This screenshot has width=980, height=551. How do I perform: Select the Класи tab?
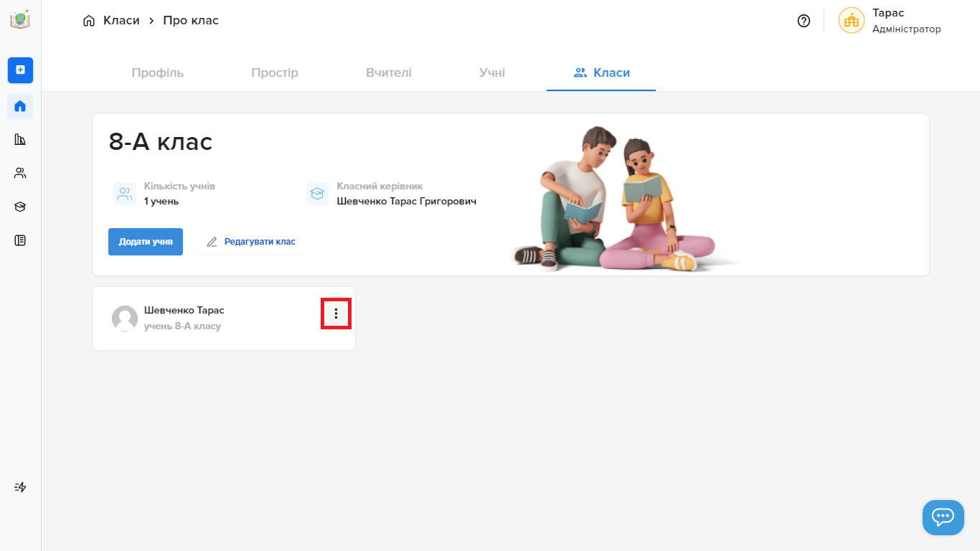coord(601,72)
